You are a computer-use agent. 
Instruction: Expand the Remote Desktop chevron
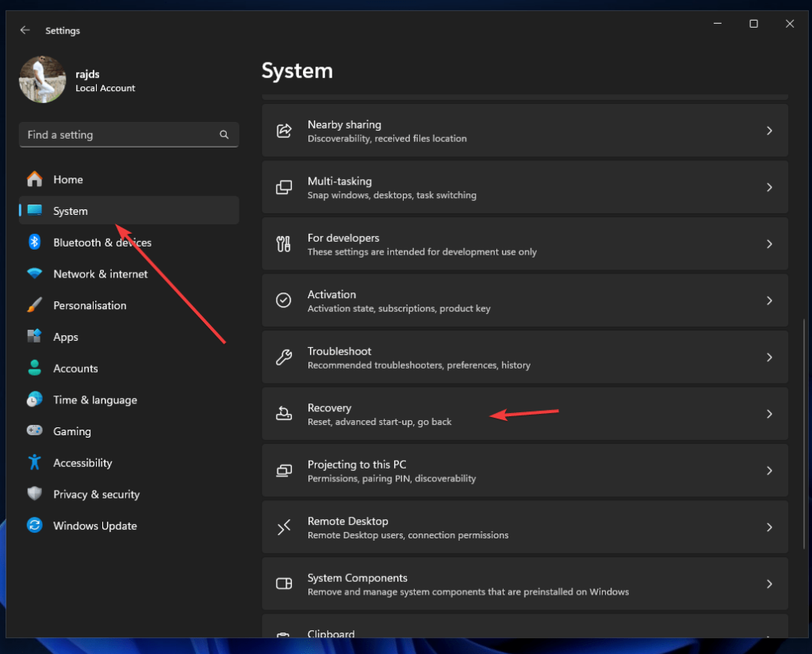tap(769, 527)
